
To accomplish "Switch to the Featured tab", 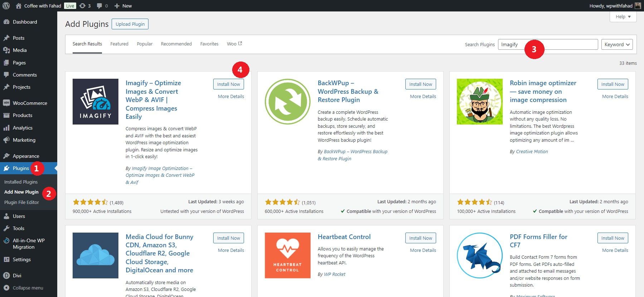I will click(119, 44).
